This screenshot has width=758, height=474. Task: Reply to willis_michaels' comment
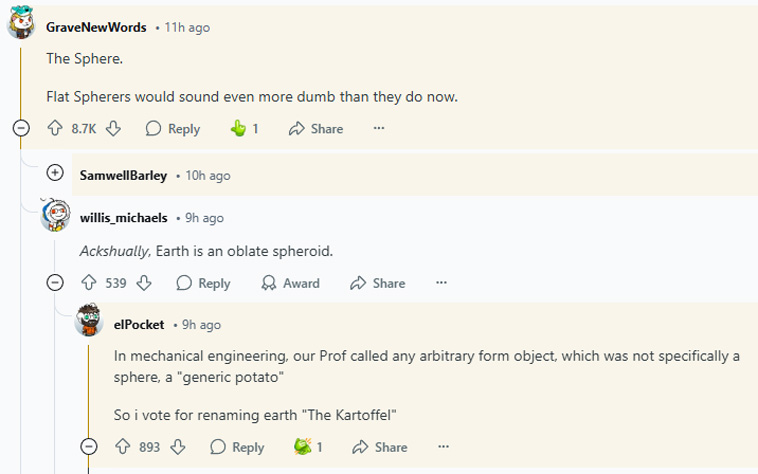click(x=204, y=283)
